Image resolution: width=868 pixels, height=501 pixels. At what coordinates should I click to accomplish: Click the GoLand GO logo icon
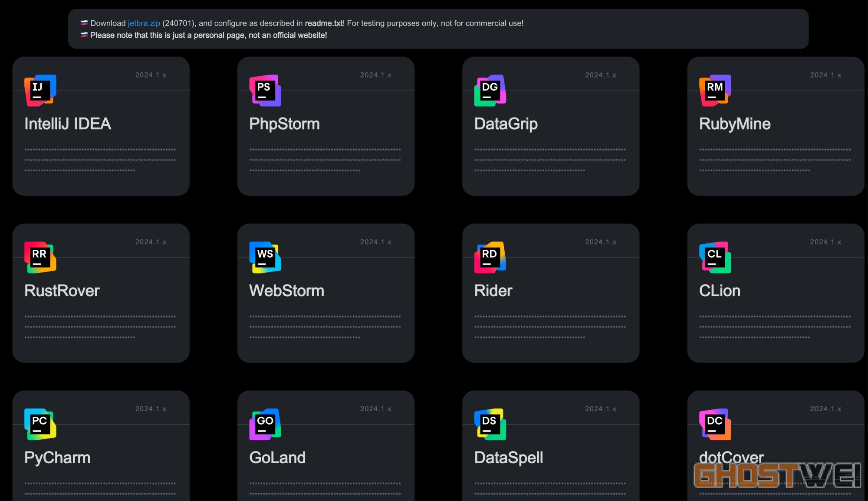click(265, 424)
